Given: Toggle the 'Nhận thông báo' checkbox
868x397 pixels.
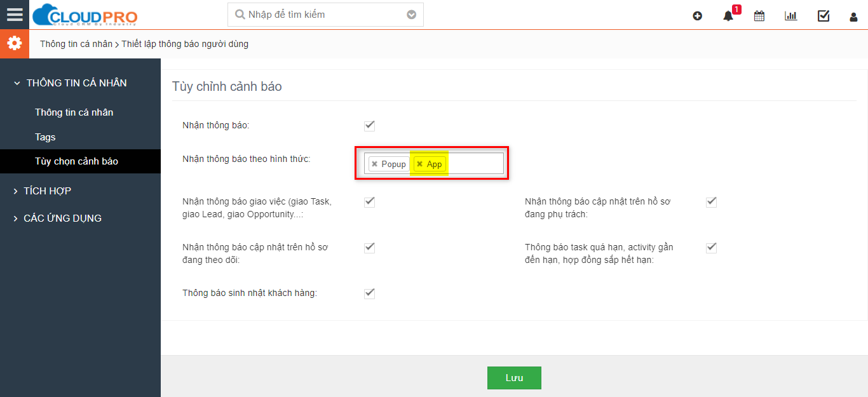Looking at the screenshot, I should [x=370, y=125].
